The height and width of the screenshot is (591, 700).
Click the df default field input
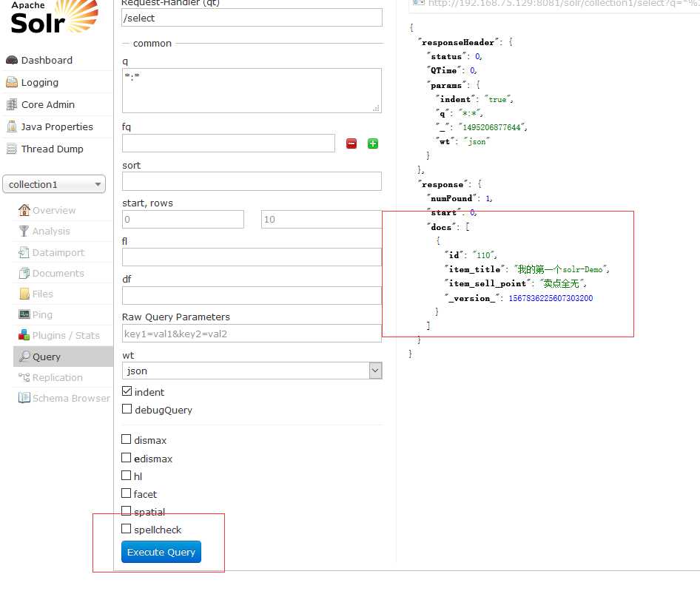(252, 296)
